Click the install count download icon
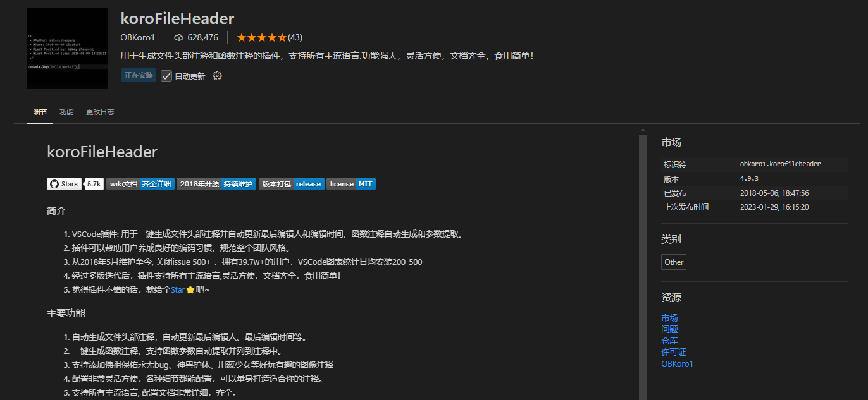Image resolution: width=868 pixels, height=400 pixels. pos(178,37)
